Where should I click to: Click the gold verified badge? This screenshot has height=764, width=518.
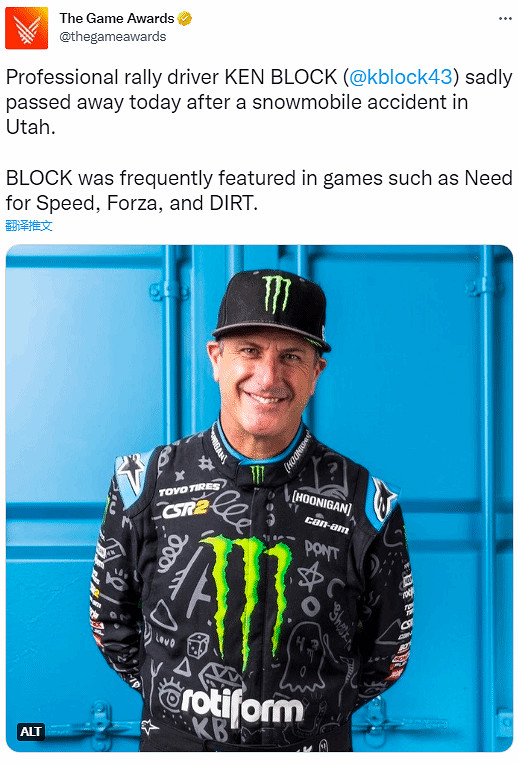coord(184,19)
